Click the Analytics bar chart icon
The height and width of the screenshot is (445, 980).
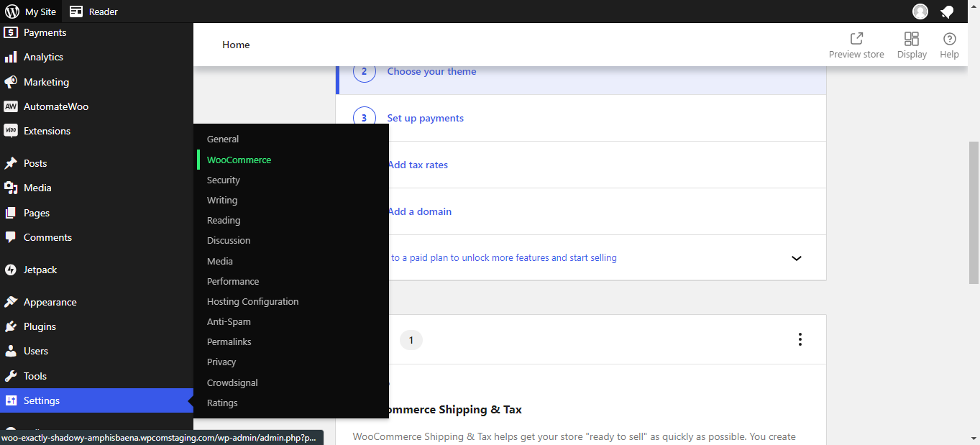click(x=11, y=57)
